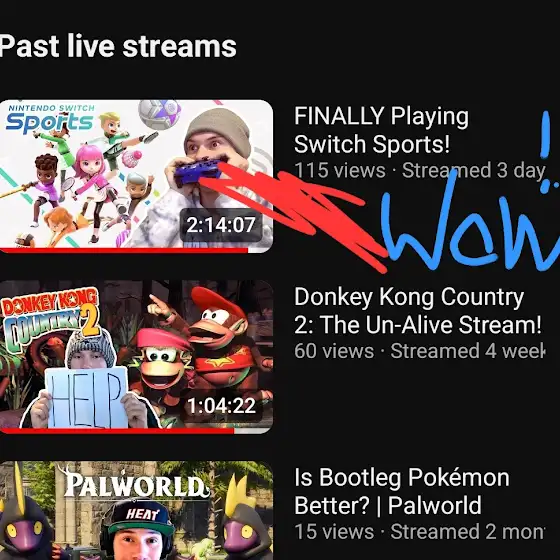Click the 1:04:22 duration badge

[x=221, y=406]
